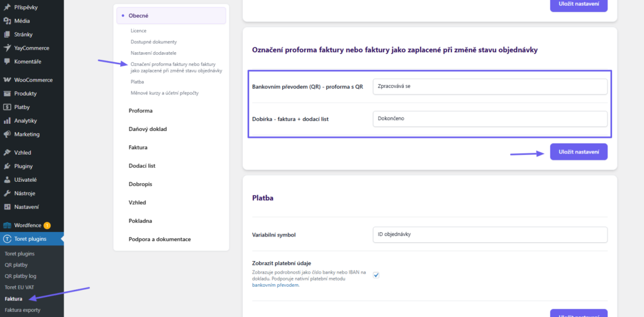Select the Proforma settings section
The height and width of the screenshot is (317, 644).
[140, 111]
